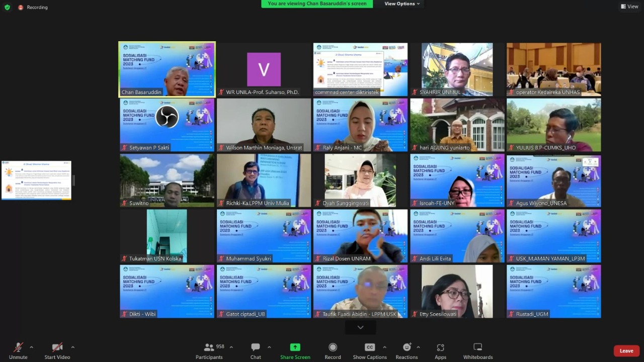Open Whiteboards
The width and height of the screenshot is (644, 362).
coord(477,351)
